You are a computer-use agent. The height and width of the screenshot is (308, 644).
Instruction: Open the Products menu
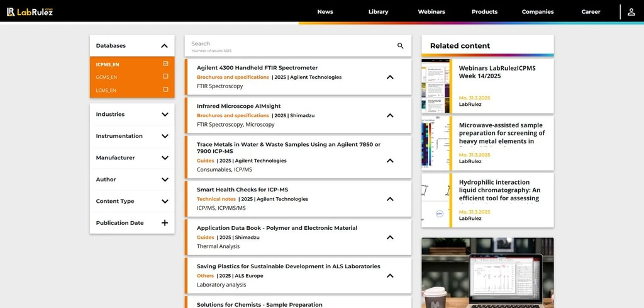tap(485, 12)
